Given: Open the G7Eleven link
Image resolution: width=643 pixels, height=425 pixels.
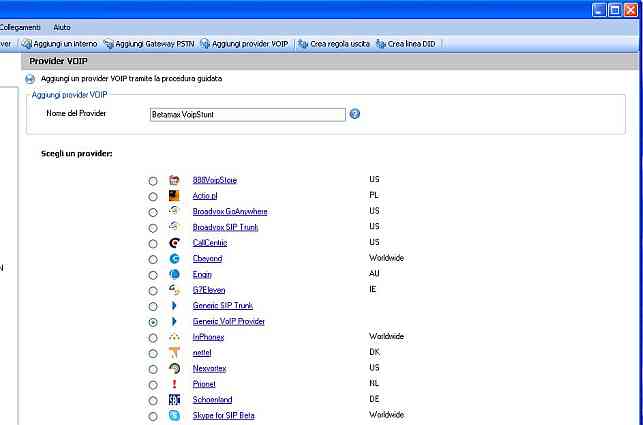Looking at the screenshot, I should click(209, 290).
